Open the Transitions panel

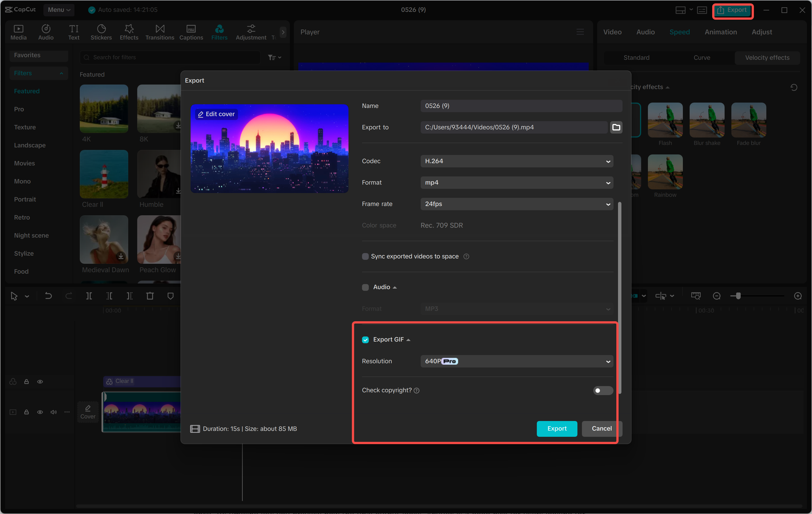point(160,32)
